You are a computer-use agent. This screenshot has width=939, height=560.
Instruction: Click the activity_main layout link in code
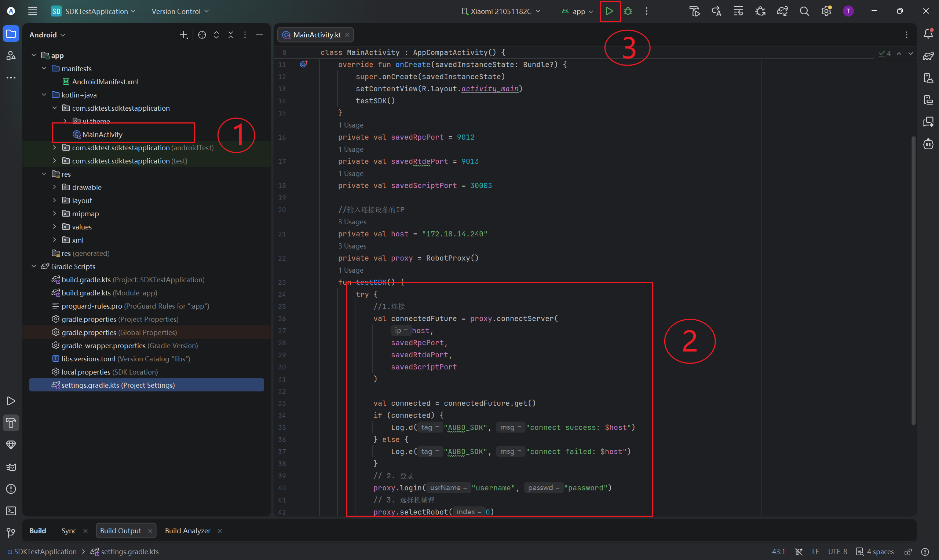[x=489, y=89]
